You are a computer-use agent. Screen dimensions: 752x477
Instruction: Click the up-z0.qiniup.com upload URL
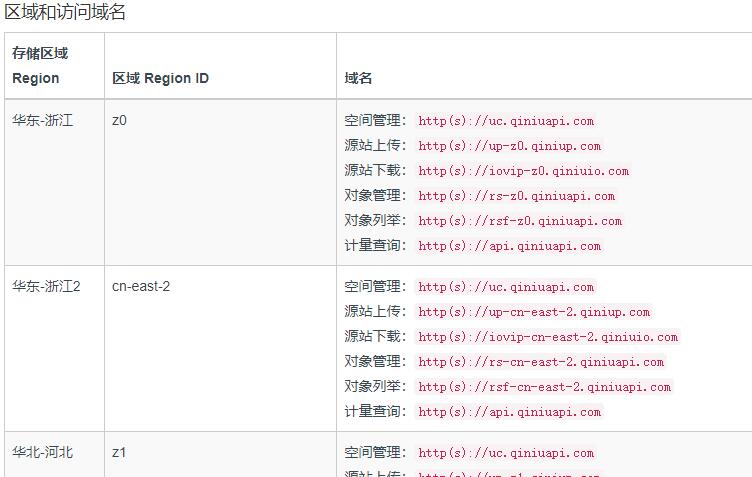pos(509,146)
